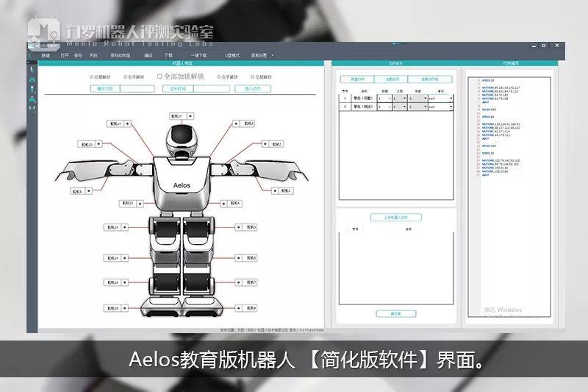Click 编译 in the top menu
The height and width of the screenshot is (392, 588).
tap(148, 55)
